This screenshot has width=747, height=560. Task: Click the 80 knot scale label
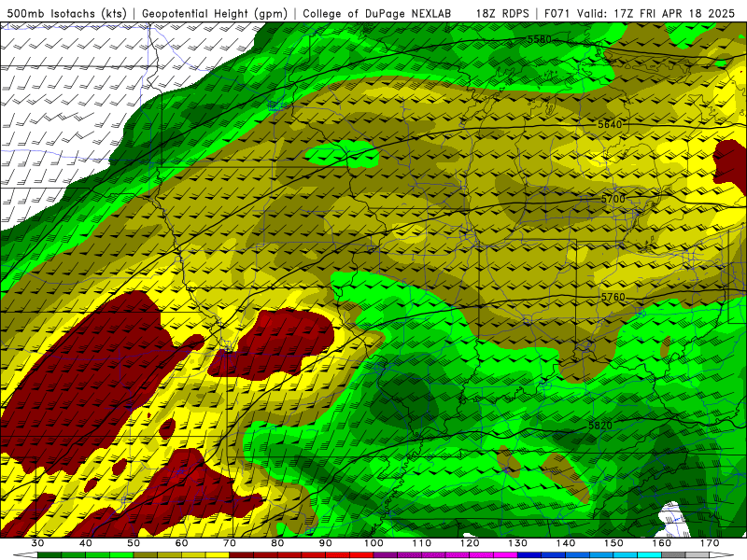pos(277,543)
